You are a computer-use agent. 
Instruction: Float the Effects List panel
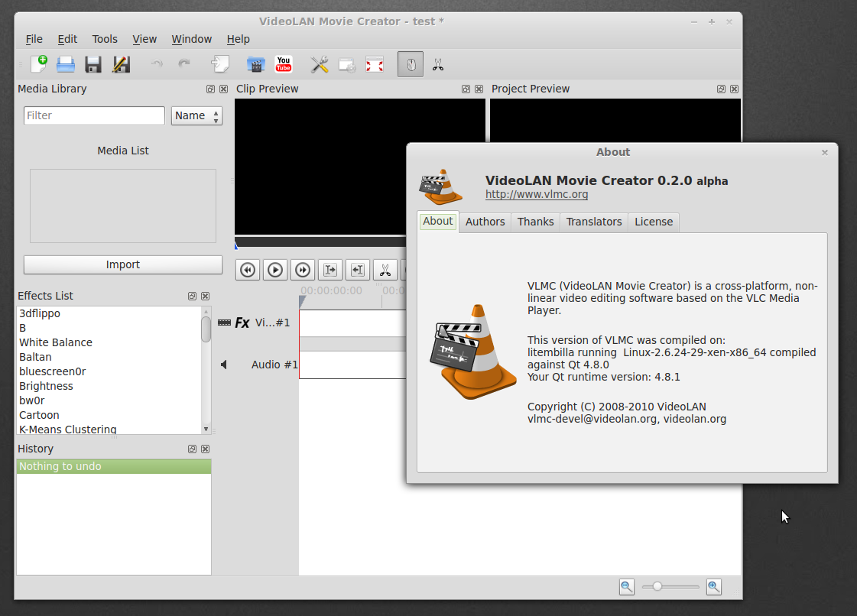[x=192, y=297]
